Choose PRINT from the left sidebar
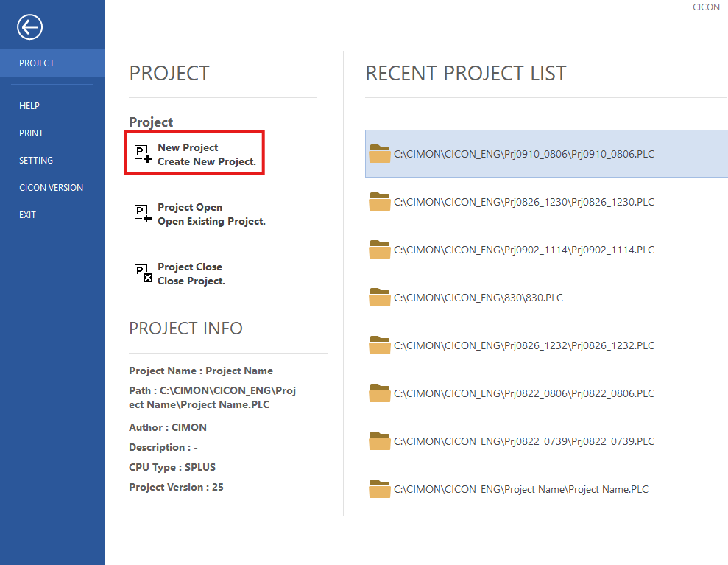This screenshot has width=728, height=565. 32,133
